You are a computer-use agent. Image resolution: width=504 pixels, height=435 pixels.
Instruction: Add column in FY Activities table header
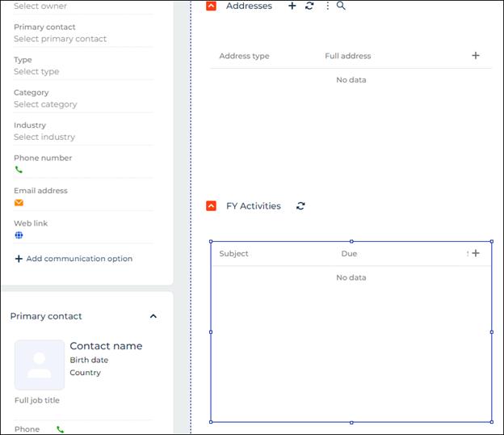pyautogui.click(x=476, y=253)
